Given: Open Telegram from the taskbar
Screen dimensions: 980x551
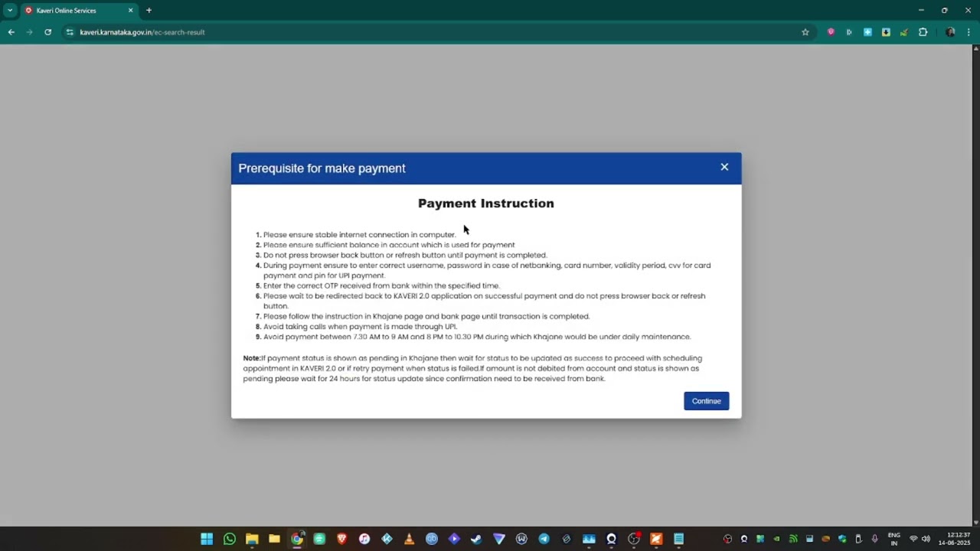Looking at the screenshot, I should pyautogui.click(x=544, y=539).
